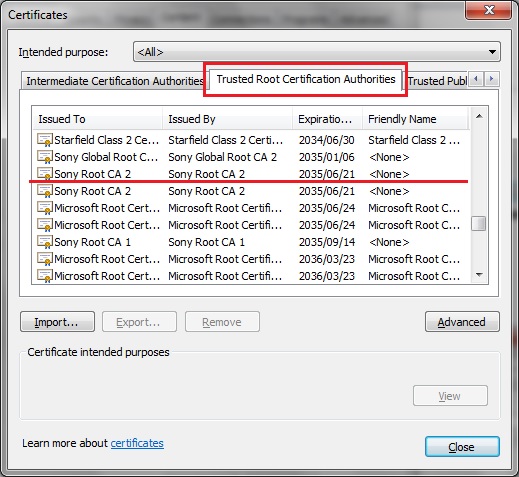Sort by the Expiratio... column header
The width and height of the screenshot is (519, 477).
point(327,119)
